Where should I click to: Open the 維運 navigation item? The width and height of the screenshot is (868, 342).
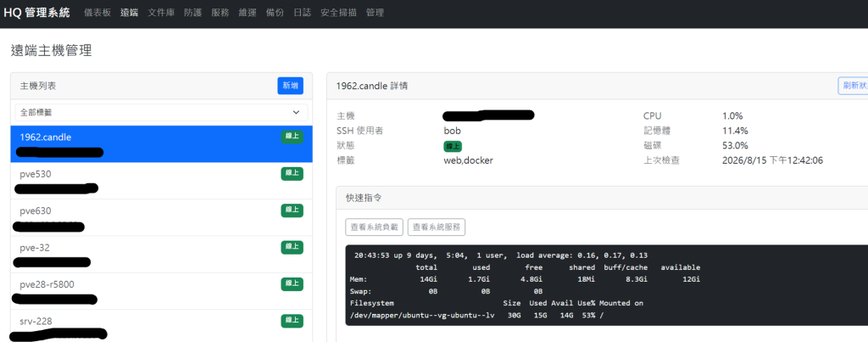tap(248, 13)
